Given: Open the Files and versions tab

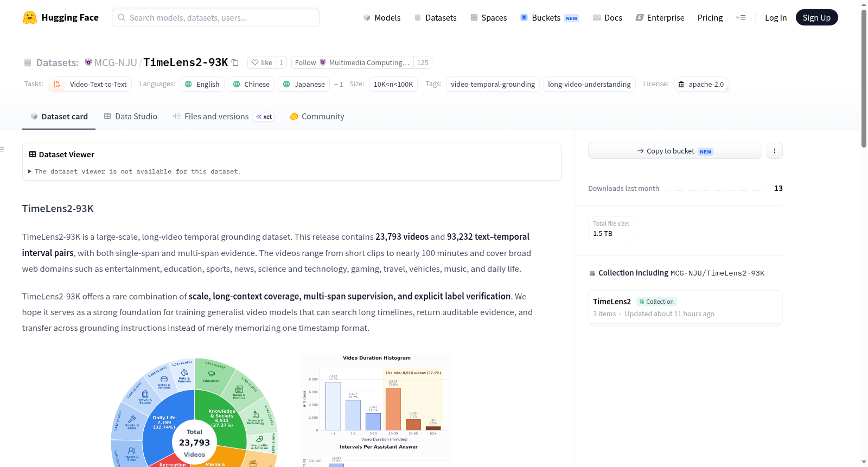Looking at the screenshot, I should coord(224,117).
